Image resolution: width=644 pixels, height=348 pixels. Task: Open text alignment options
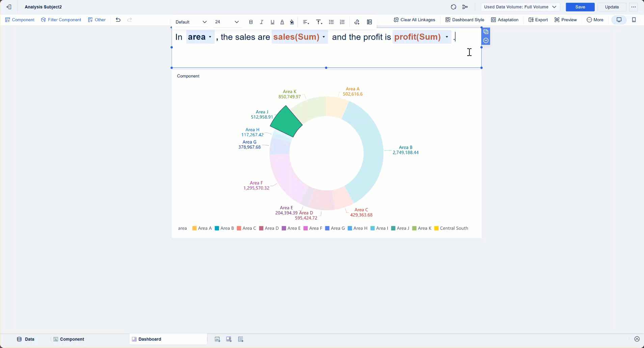pyautogui.click(x=306, y=22)
